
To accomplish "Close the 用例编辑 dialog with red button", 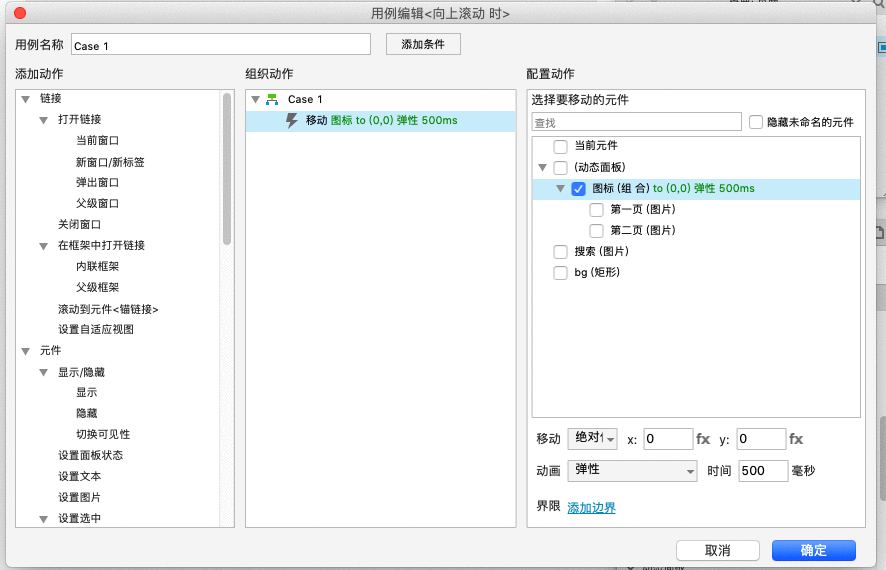I will click(20, 13).
